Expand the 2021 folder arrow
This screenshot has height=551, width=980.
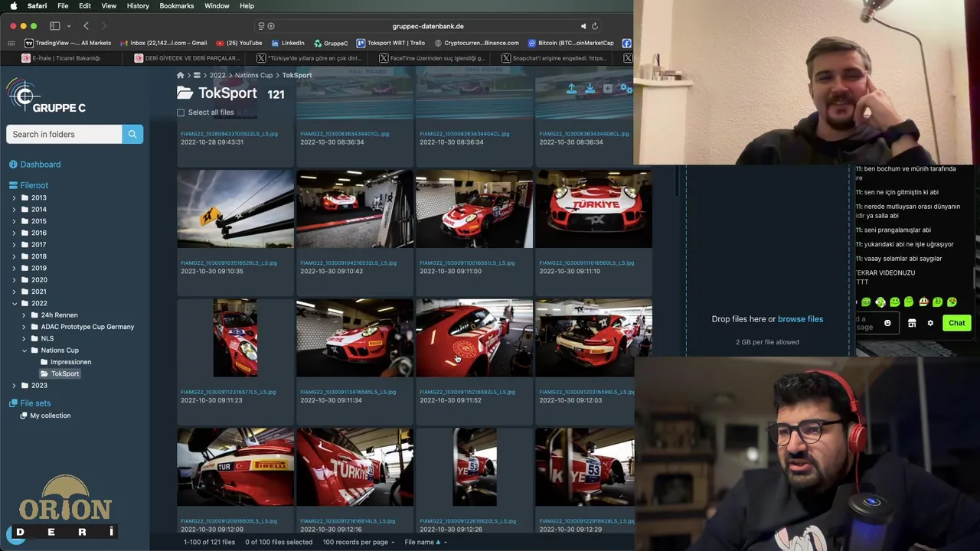click(x=14, y=292)
